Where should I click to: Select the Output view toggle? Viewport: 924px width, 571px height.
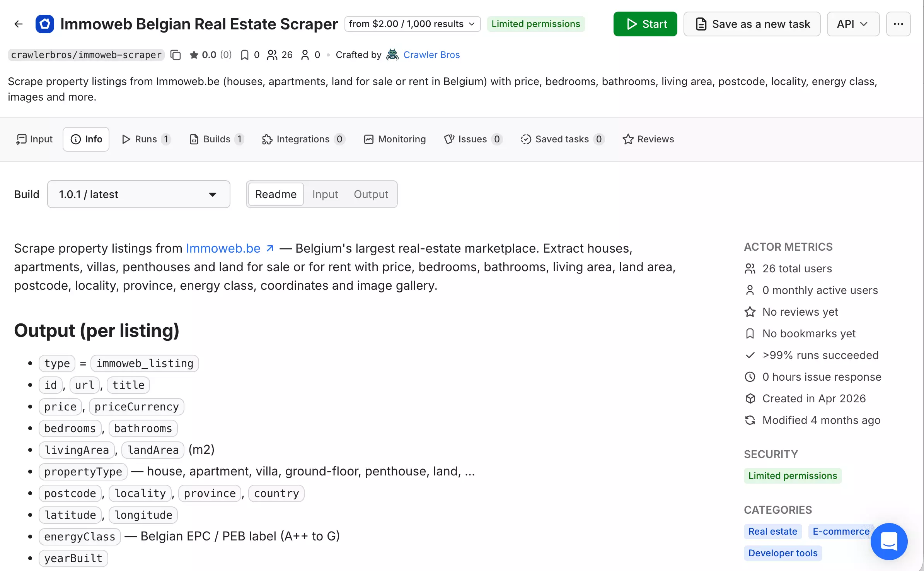(x=371, y=194)
